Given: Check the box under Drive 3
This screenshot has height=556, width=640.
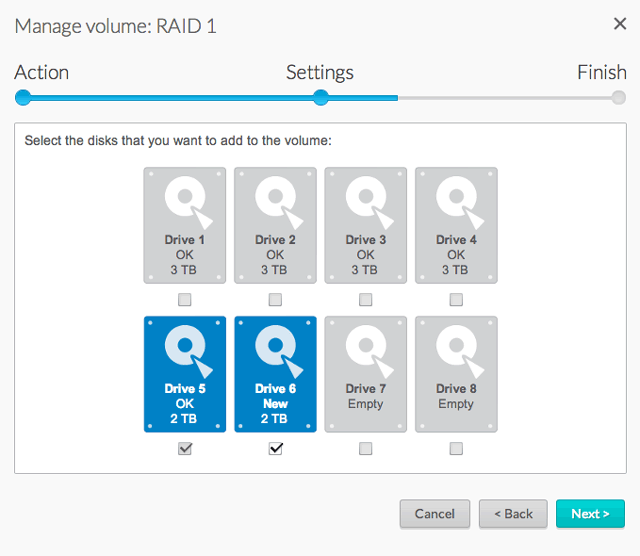Looking at the screenshot, I should (366, 300).
